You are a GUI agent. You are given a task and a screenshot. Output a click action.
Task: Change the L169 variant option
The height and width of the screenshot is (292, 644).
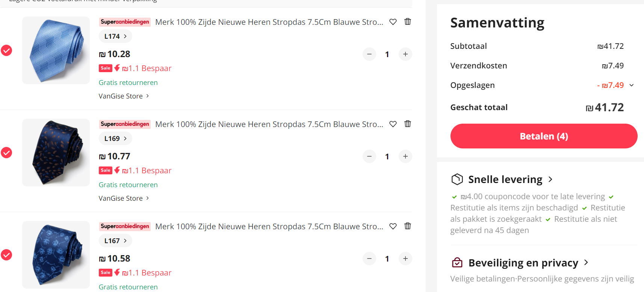[115, 139]
